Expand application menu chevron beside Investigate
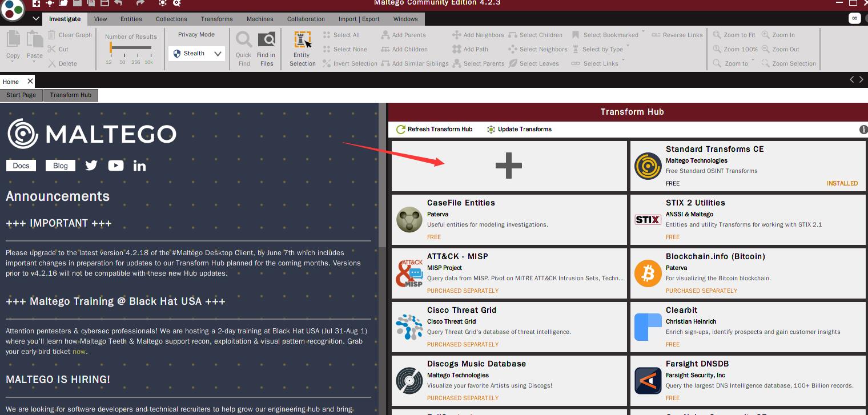 (36, 19)
